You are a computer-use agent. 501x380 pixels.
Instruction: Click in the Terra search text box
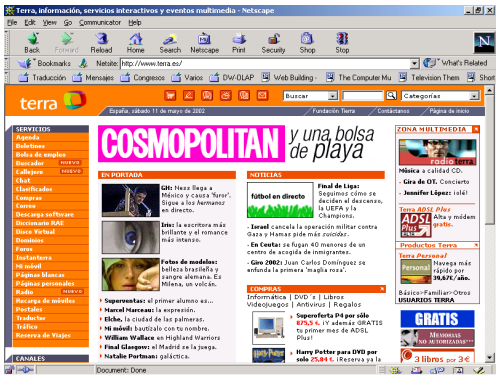(x=363, y=96)
